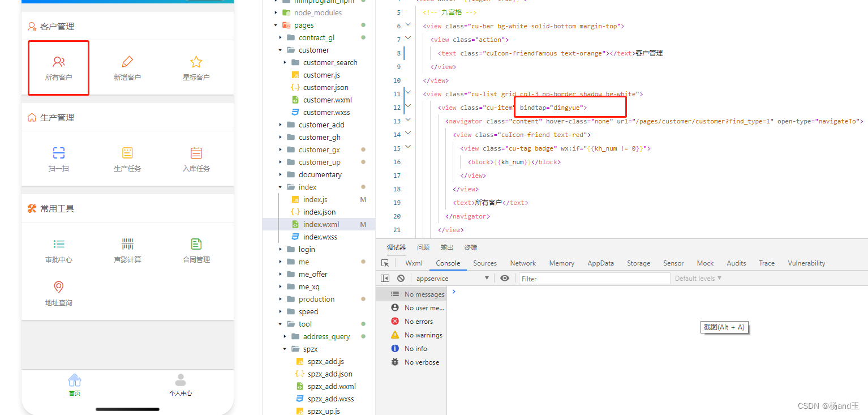Tap the 星标客户 star icon

(196, 62)
